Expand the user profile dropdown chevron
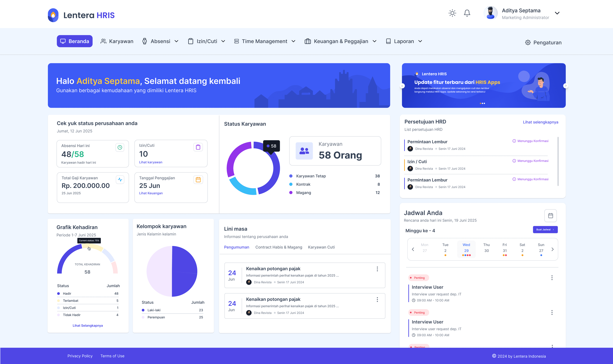Viewport: 613px width, 364px height. pos(557,13)
